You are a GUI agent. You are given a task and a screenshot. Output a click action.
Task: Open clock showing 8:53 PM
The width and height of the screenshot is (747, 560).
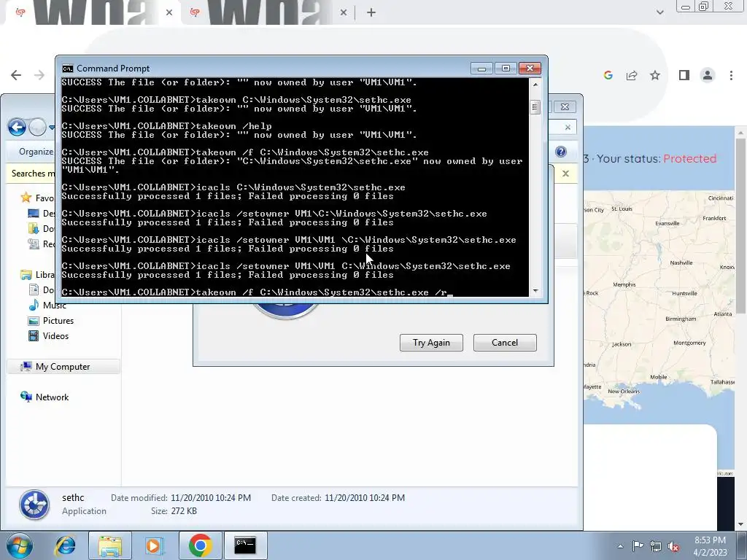[x=710, y=546]
